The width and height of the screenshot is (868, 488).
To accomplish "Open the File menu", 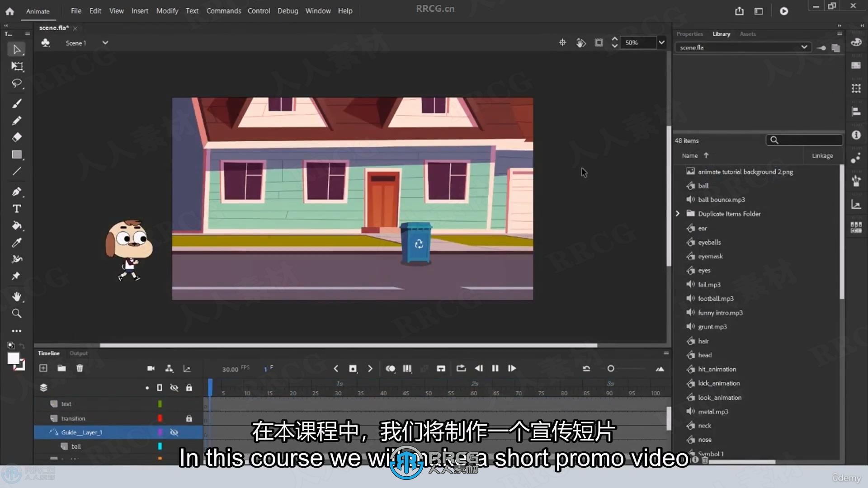I will pyautogui.click(x=76, y=11).
